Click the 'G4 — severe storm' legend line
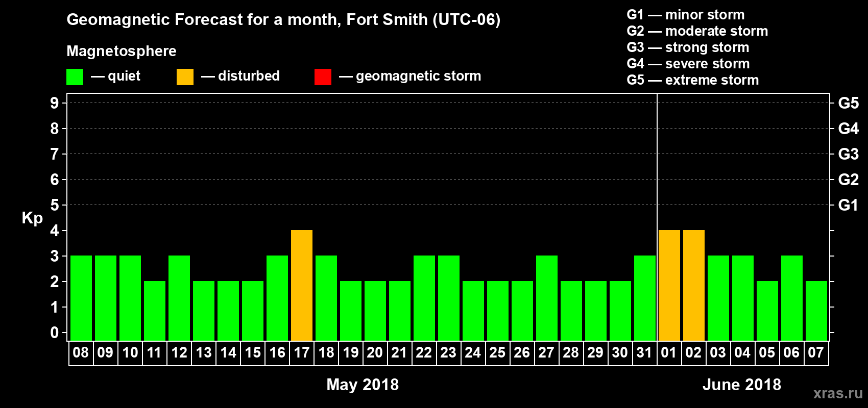Viewport: 868px width, 408px height. (x=688, y=64)
